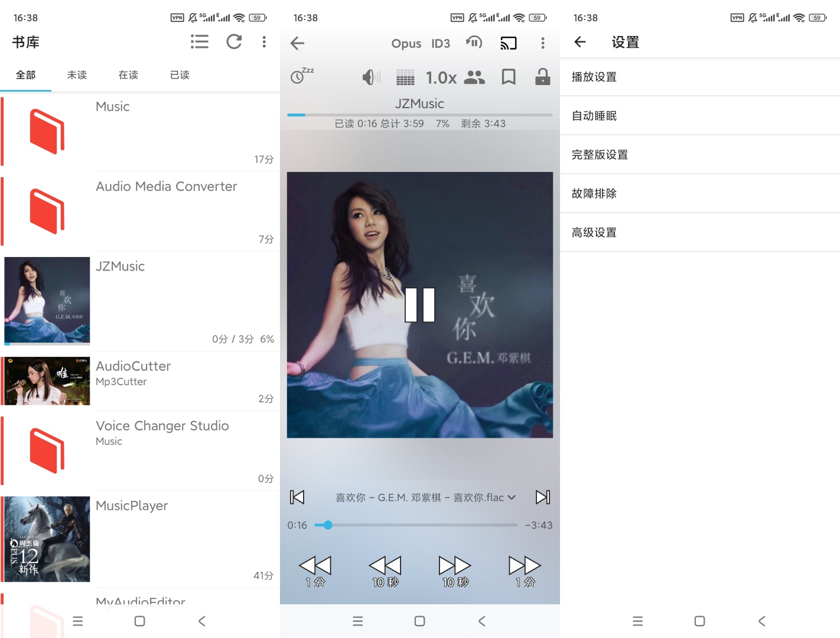The image size is (840, 638).
Task: Click the MusicPlayer cover thumbnail
Action: tap(47, 539)
